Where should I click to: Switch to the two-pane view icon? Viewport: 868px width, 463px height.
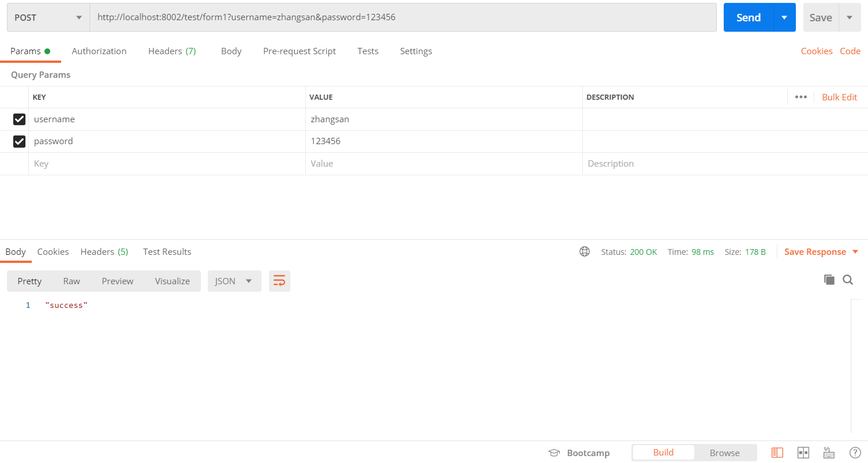[803, 453]
